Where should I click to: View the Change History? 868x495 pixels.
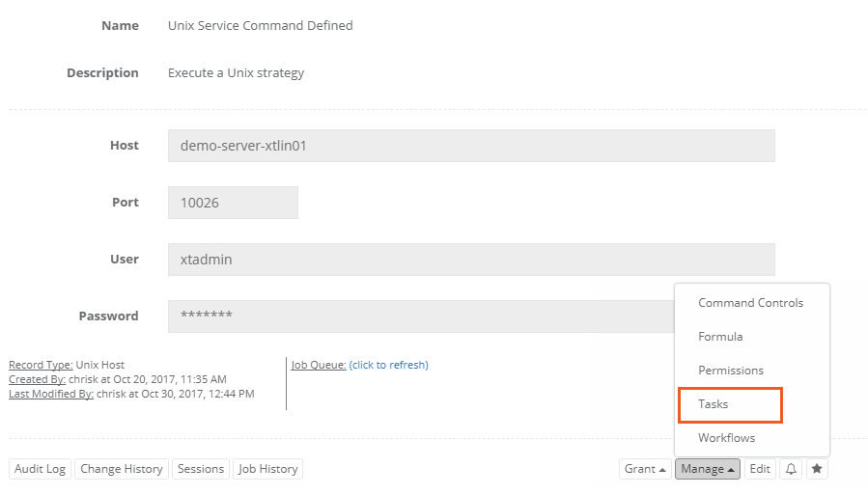(121, 469)
